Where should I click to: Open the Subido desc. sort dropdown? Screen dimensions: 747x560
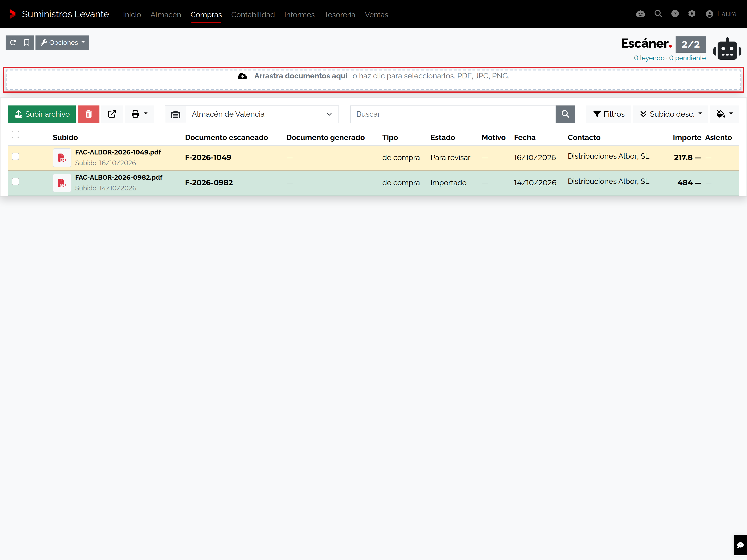pyautogui.click(x=671, y=114)
